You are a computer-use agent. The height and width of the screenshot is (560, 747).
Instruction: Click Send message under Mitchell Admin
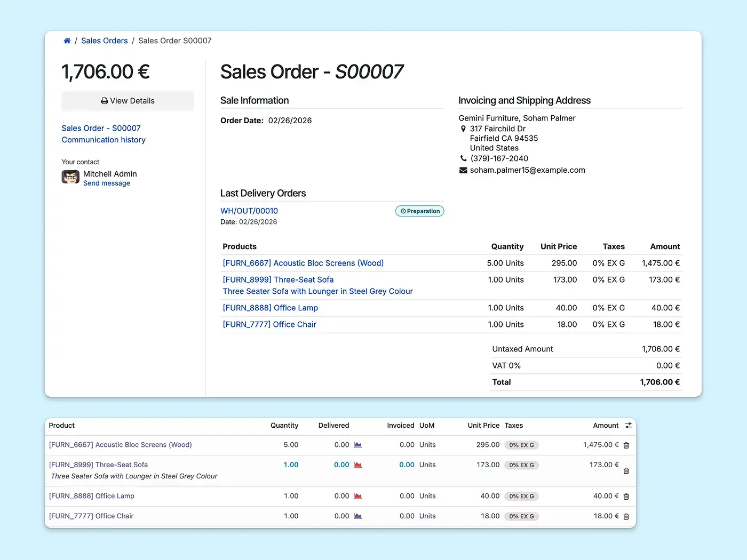click(x=107, y=183)
